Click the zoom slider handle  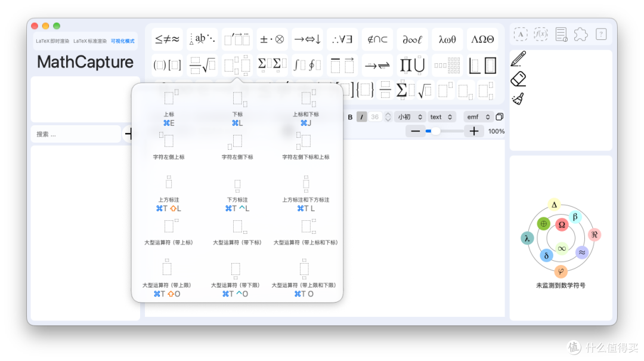[435, 131]
